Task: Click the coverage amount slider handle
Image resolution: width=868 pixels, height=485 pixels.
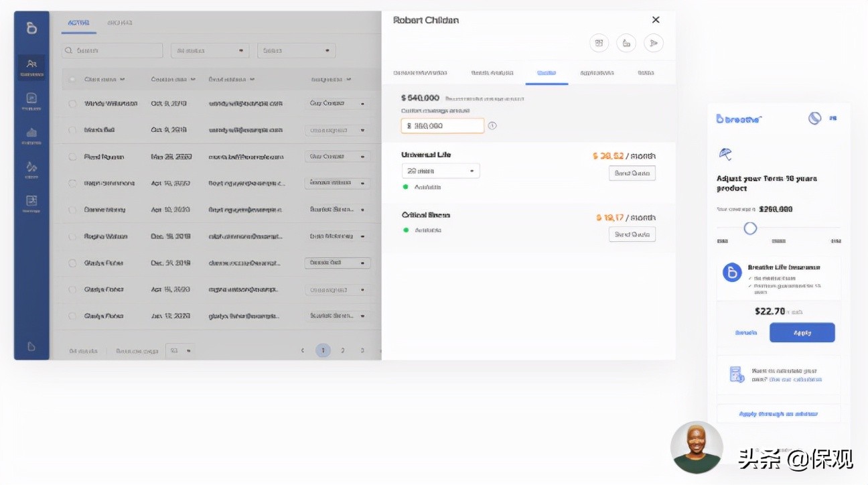Action: 750,228
